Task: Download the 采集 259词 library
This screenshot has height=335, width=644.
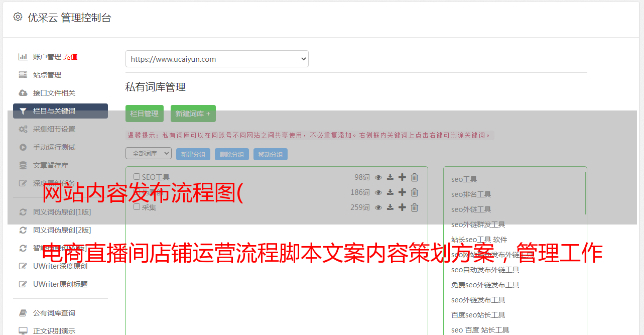Action: click(x=390, y=207)
